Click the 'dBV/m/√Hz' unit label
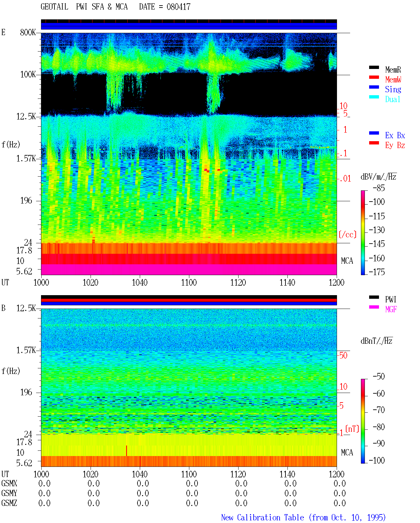The width and height of the screenshot is (420, 523). [379, 177]
